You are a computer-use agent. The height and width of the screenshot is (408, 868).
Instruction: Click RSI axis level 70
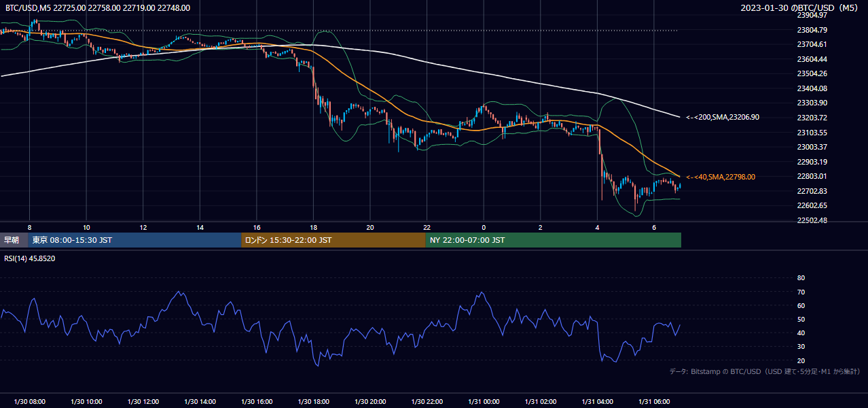pyautogui.click(x=801, y=292)
